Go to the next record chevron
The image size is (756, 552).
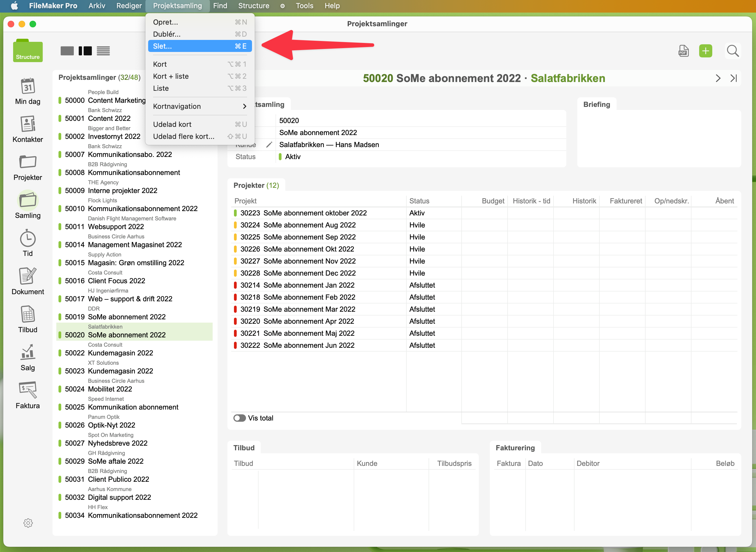click(718, 78)
